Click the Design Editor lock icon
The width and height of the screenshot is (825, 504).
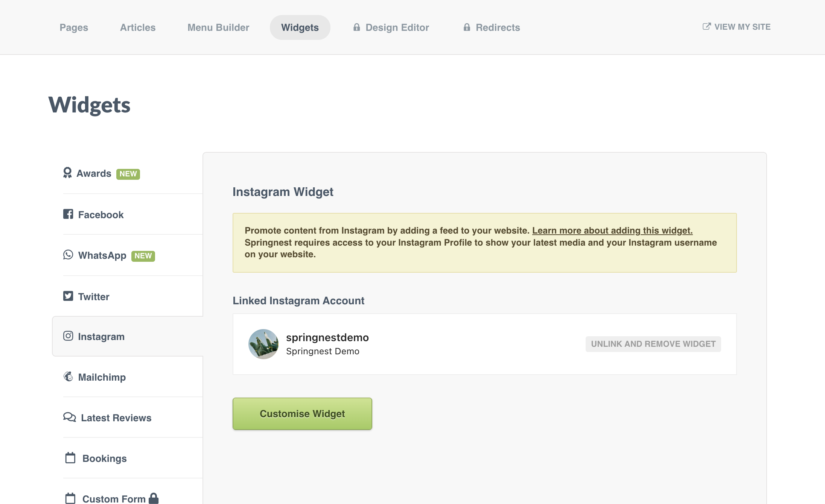[x=356, y=27]
